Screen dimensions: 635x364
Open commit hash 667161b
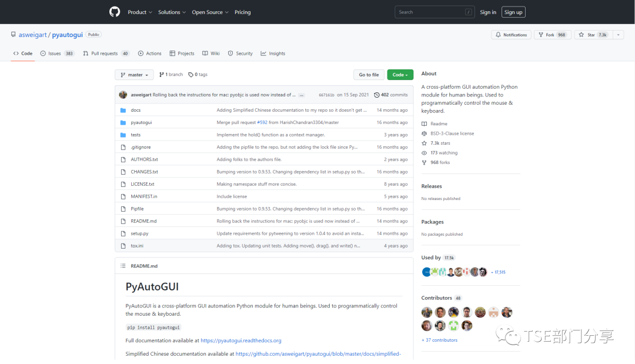point(326,95)
